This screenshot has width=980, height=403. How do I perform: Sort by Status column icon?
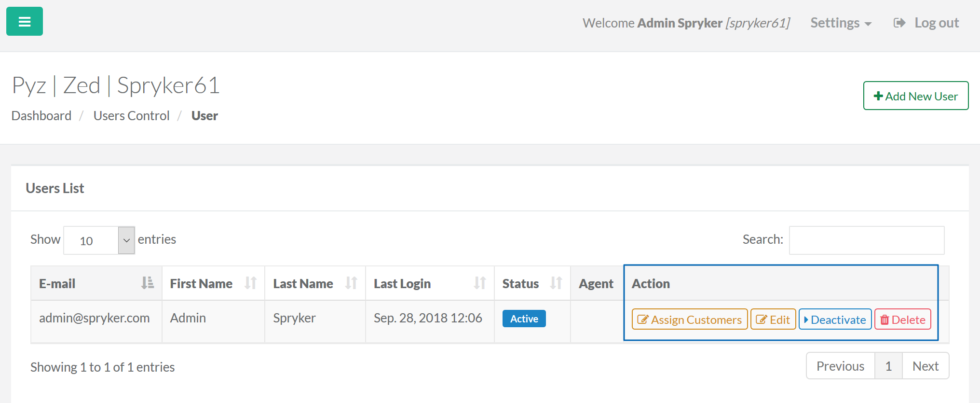point(556,283)
